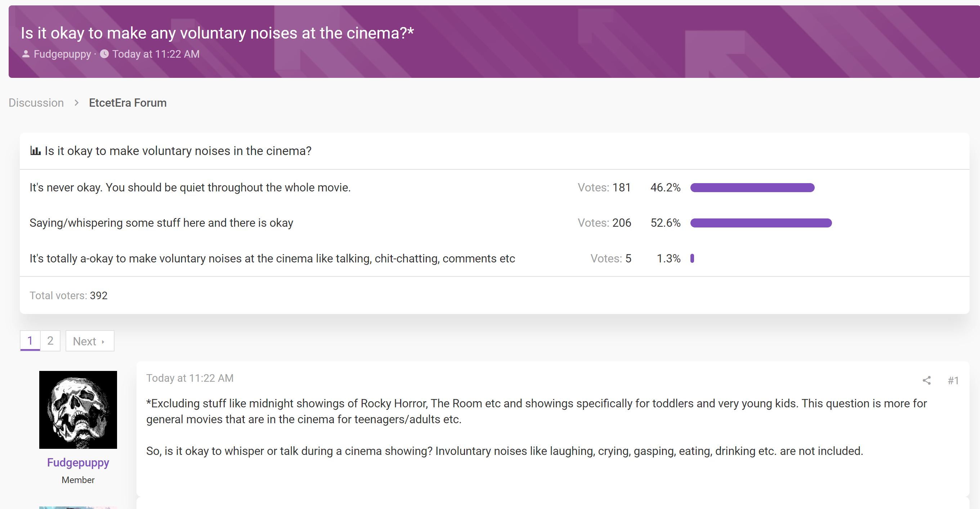Open the Discussion breadcrumb link
This screenshot has height=509, width=980.
36,103
